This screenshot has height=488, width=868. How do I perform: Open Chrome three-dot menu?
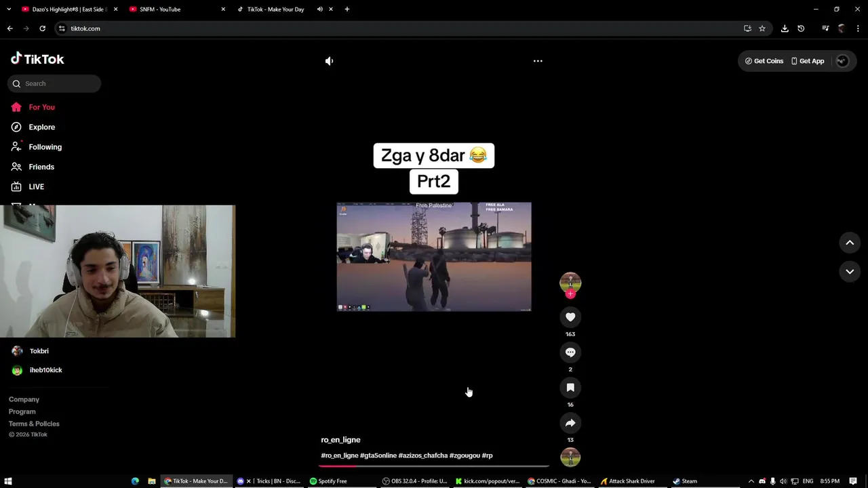coord(859,28)
